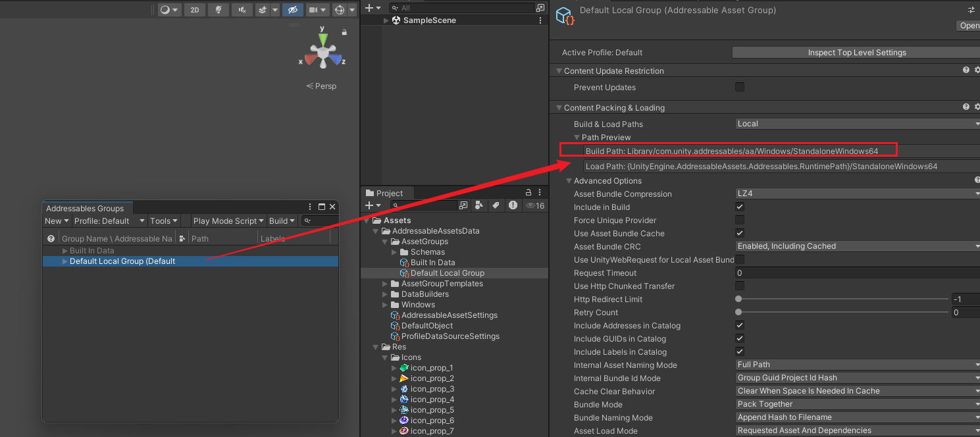Toggle scene visibility hidden-eye icon
Image resolution: width=980 pixels, height=437 pixels.
point(293,10)
